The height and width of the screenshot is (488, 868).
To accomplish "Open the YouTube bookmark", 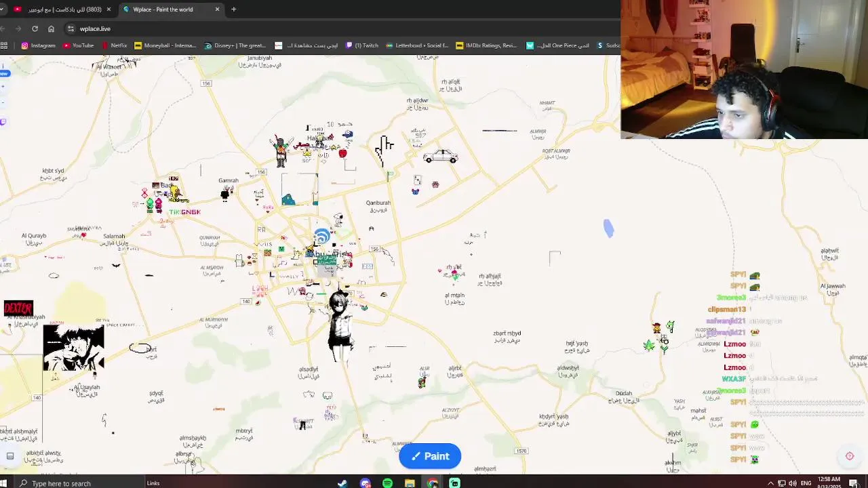I will [78, 45].
